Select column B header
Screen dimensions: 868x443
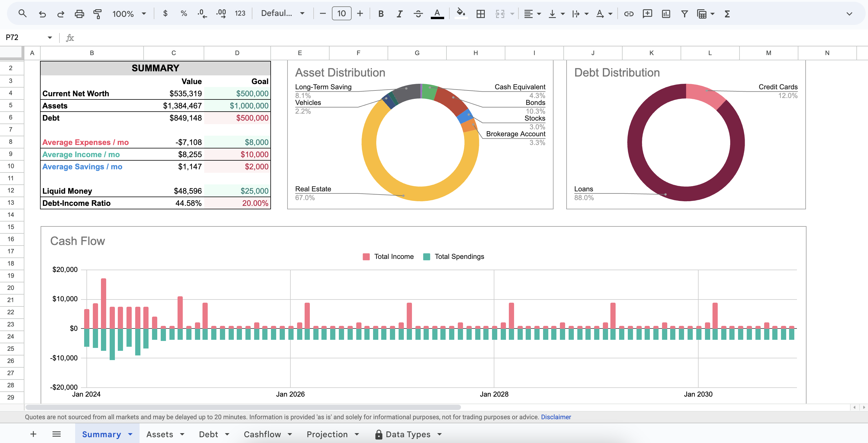[x=92, y=53]
